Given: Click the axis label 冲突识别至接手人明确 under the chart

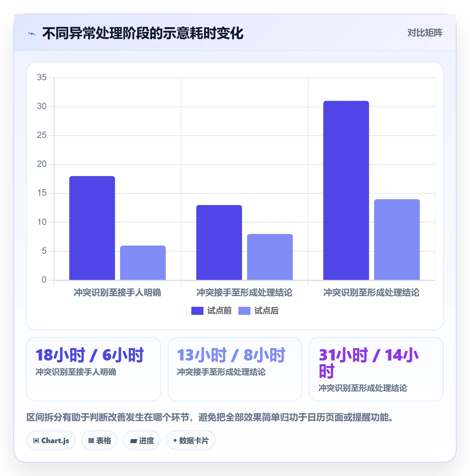Looking at the screenshot, I should point(117,293).
